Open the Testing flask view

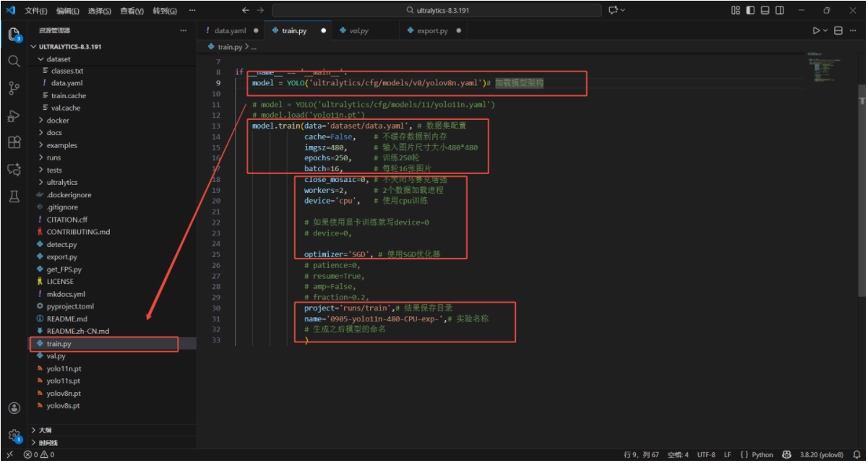point(14,196)
